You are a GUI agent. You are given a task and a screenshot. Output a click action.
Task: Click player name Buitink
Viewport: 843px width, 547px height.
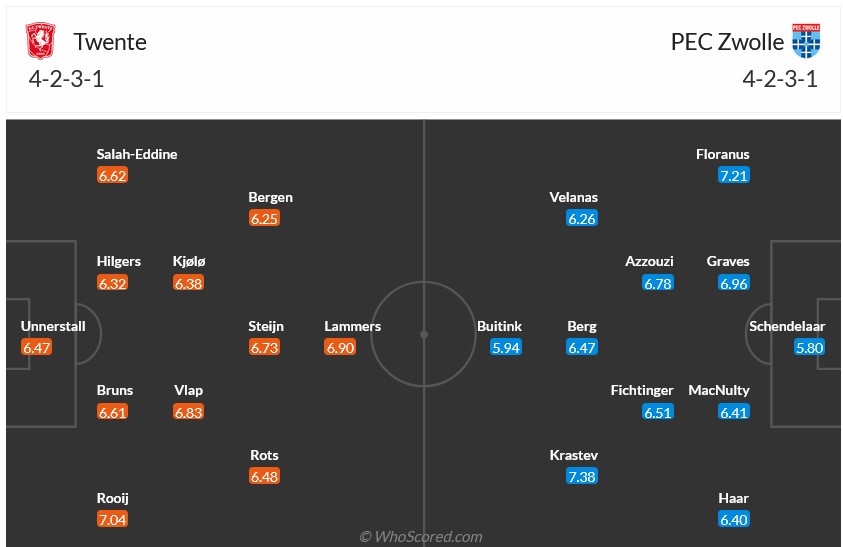tap(499, 326)
